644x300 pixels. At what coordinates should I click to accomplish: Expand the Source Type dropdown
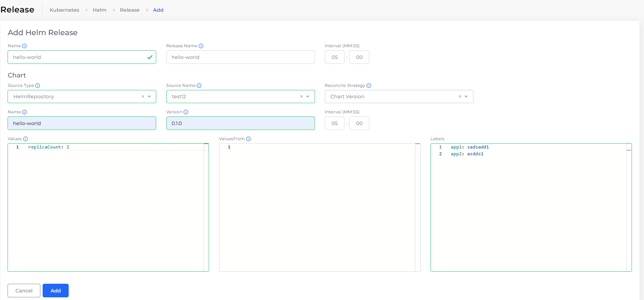coord(149,97)
